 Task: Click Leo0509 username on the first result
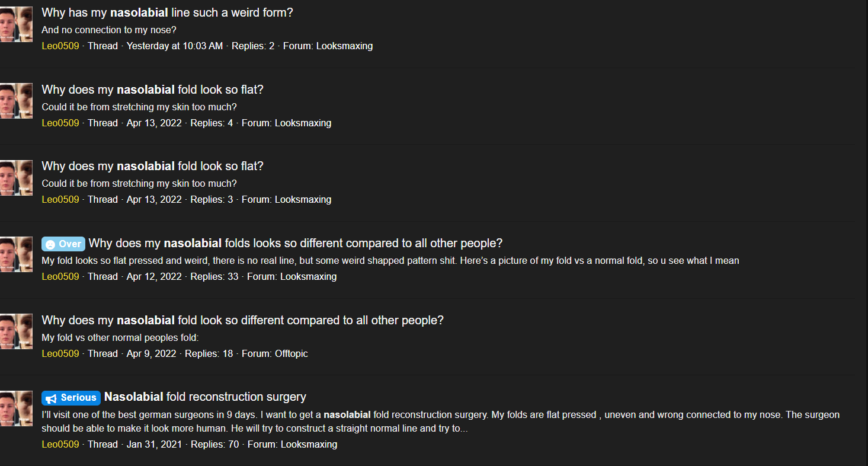pyautogui.click(x=60, y=46)
